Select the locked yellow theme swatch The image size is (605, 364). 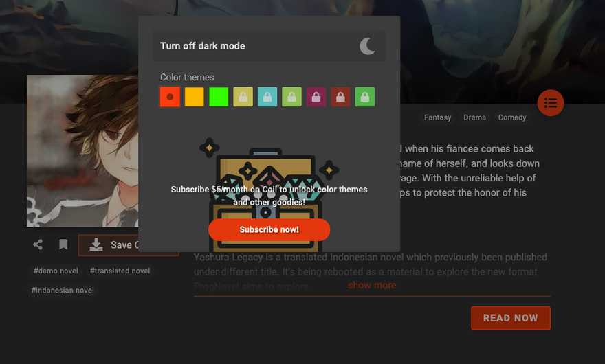243,97
